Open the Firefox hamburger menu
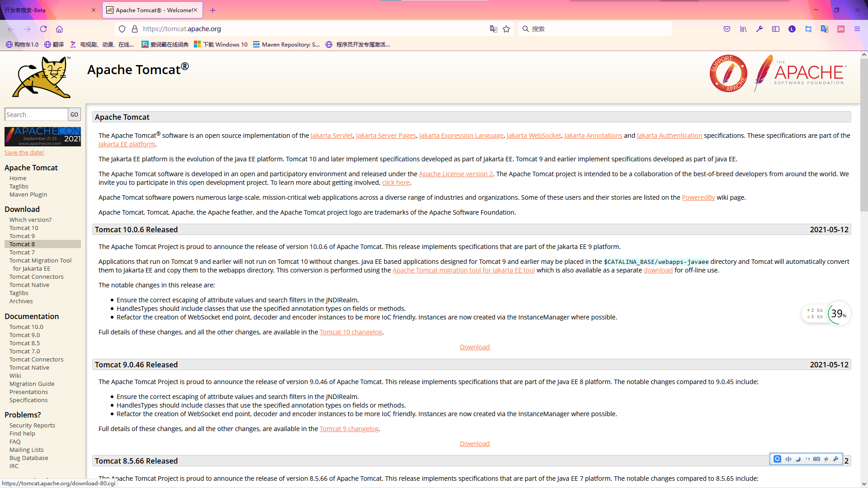The height and width of the screenshot is (488, 868). [x=857, y=29]
